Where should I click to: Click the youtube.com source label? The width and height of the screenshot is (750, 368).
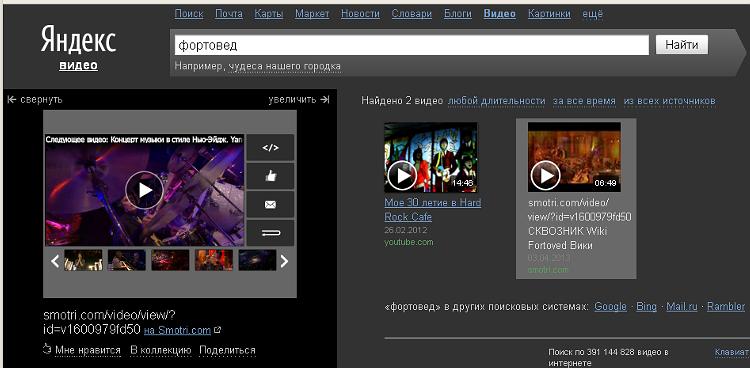pos(408,242)
